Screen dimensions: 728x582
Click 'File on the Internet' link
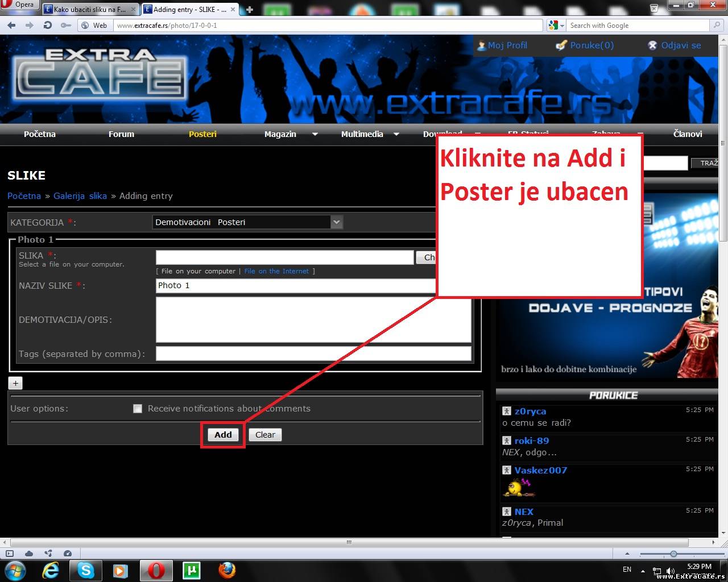click(276, 271)
